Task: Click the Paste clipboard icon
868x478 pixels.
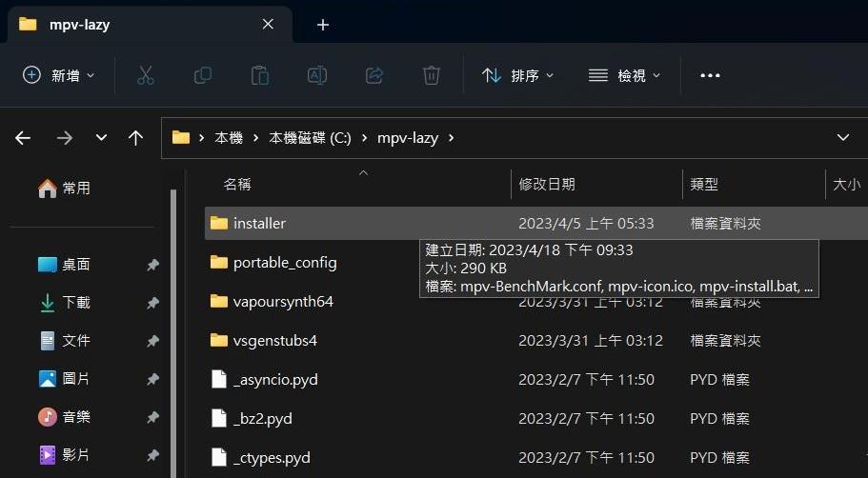Action: click(x=259, y=75)
